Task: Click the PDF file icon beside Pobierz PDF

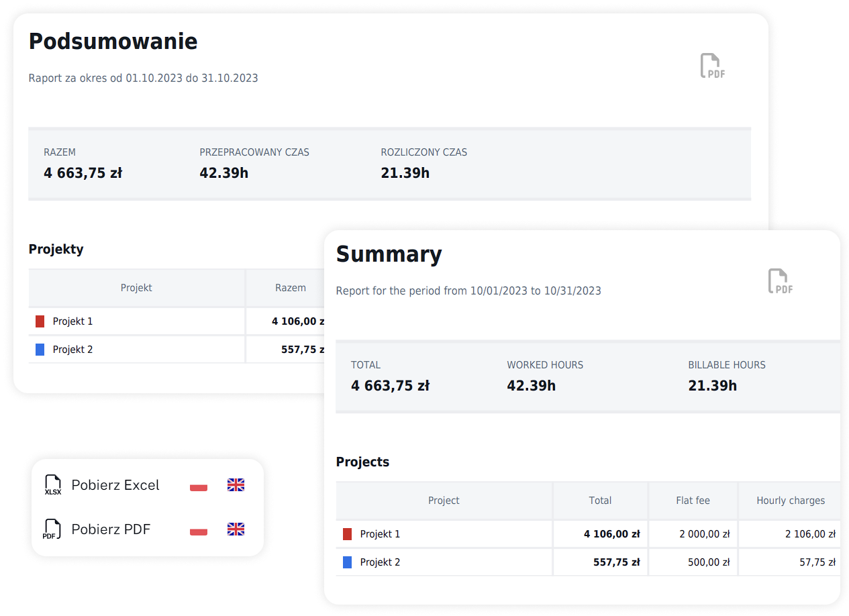Action: click(52, 529)
